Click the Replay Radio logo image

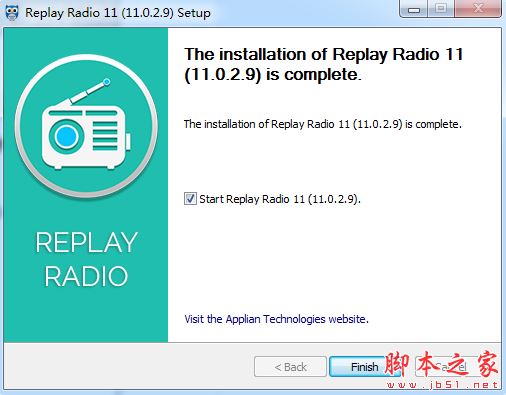86,127
